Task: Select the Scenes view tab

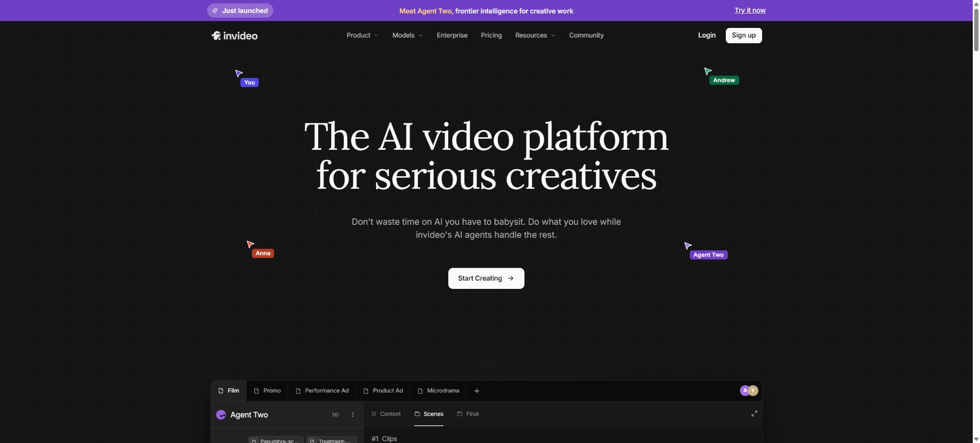Action: pos(429,414)
